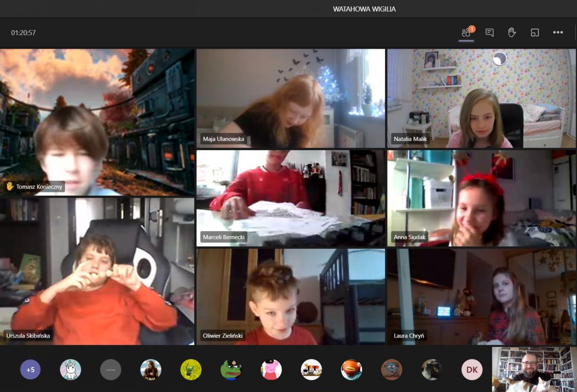Click the blue cartoon cat avatar
The image size is (577, 392).
391,370
